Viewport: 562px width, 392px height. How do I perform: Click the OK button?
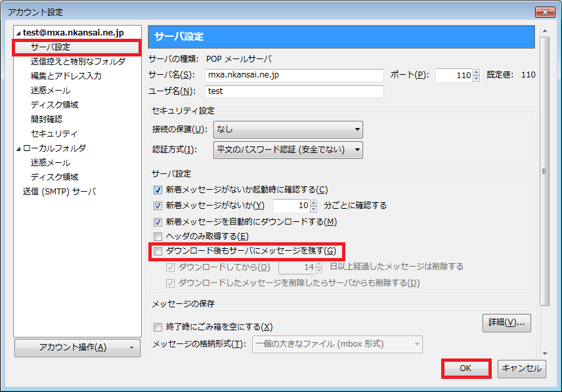click(x=465, y=368)
